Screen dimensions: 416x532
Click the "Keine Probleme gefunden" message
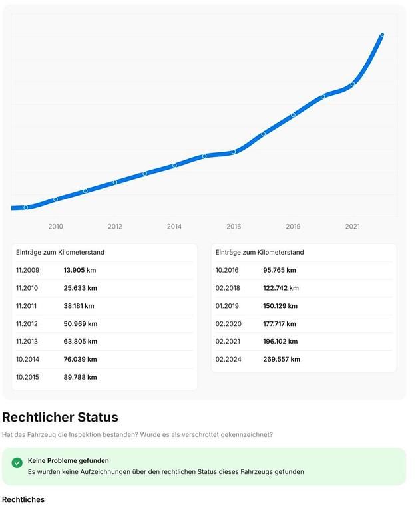[69, 460]
